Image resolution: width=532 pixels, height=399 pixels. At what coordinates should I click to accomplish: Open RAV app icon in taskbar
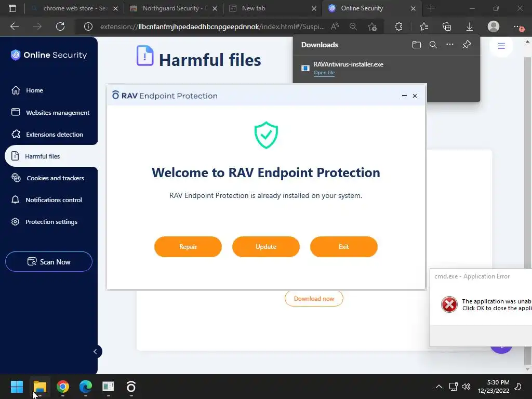131,387
